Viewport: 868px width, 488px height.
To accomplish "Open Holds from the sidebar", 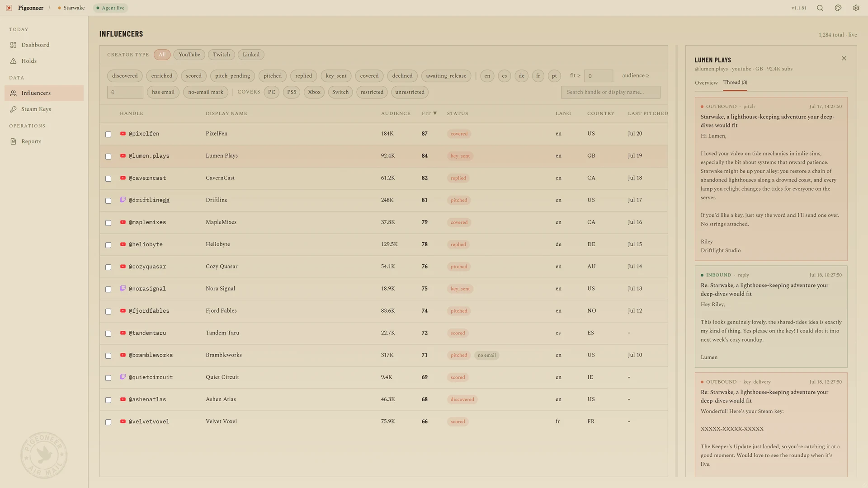I will 44,61.
